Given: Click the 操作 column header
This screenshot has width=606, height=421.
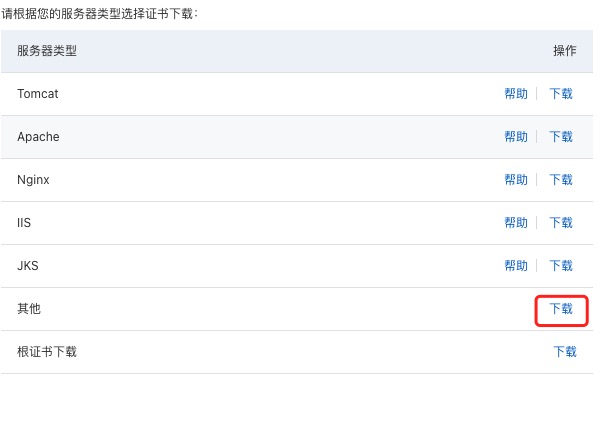Looking at the screenshot, I should point(565,51).
